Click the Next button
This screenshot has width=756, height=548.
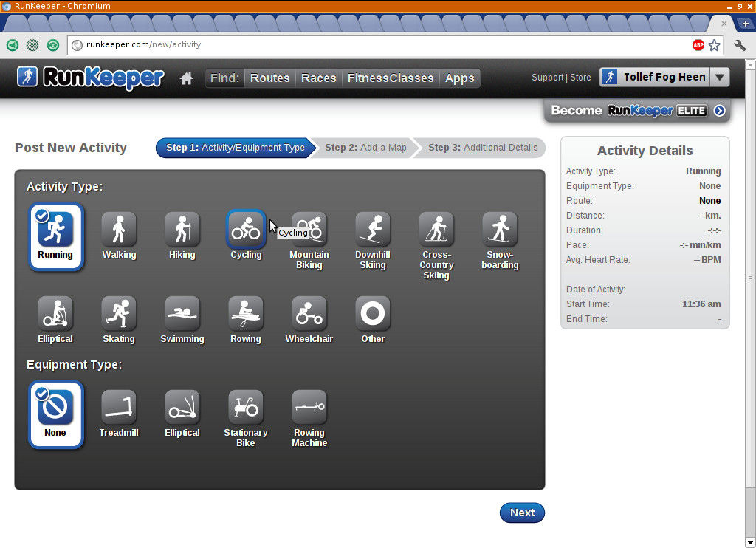522,513
